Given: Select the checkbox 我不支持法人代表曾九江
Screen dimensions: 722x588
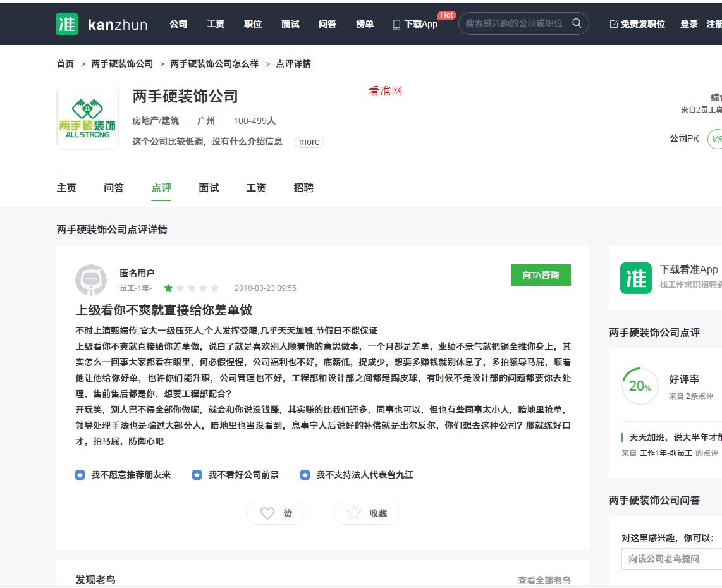Looking at the screenshot, I should pyautogui.click(x=305, y=474).
